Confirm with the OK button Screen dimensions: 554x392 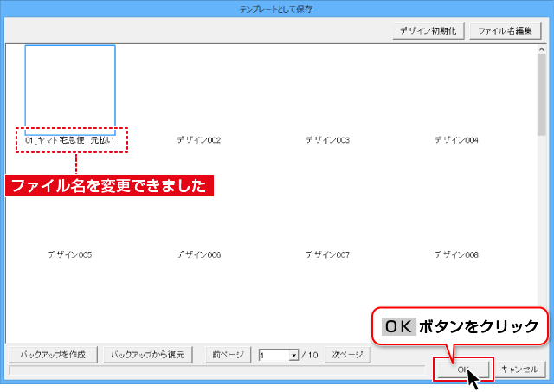pos(463,370)
